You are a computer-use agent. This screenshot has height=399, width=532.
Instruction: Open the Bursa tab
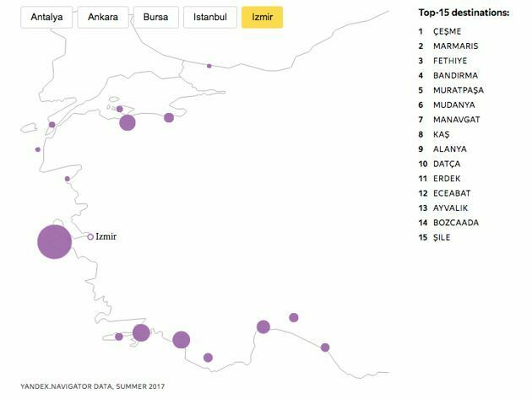155,17
